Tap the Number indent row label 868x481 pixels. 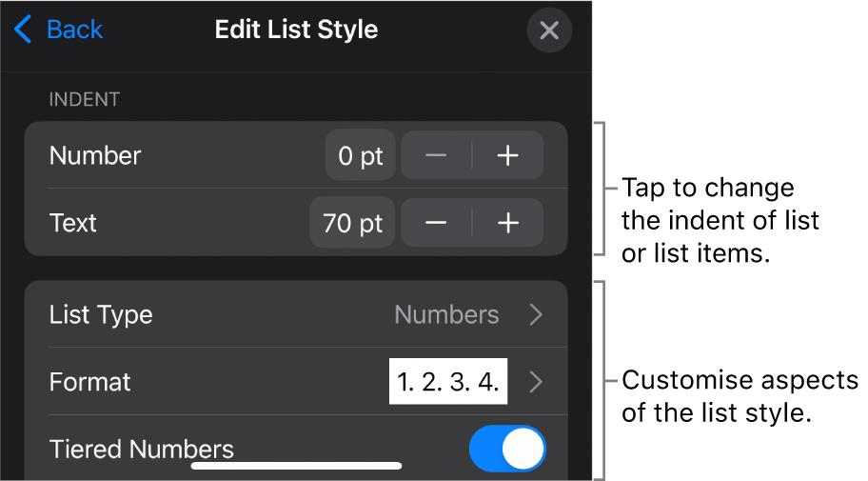(x=95, y=156)
